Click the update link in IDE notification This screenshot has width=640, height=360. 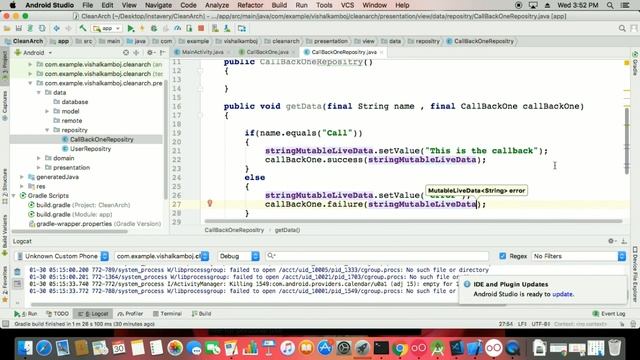click(562, 294)
